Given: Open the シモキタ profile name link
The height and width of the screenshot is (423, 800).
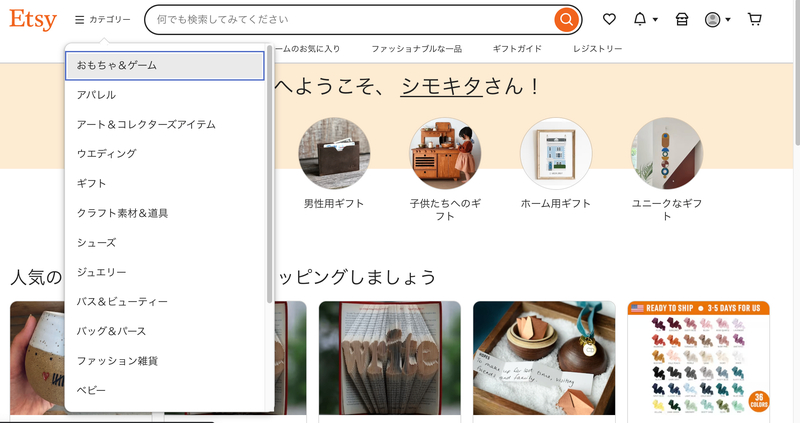Looking at the screenshot, I should click(441, 86).
